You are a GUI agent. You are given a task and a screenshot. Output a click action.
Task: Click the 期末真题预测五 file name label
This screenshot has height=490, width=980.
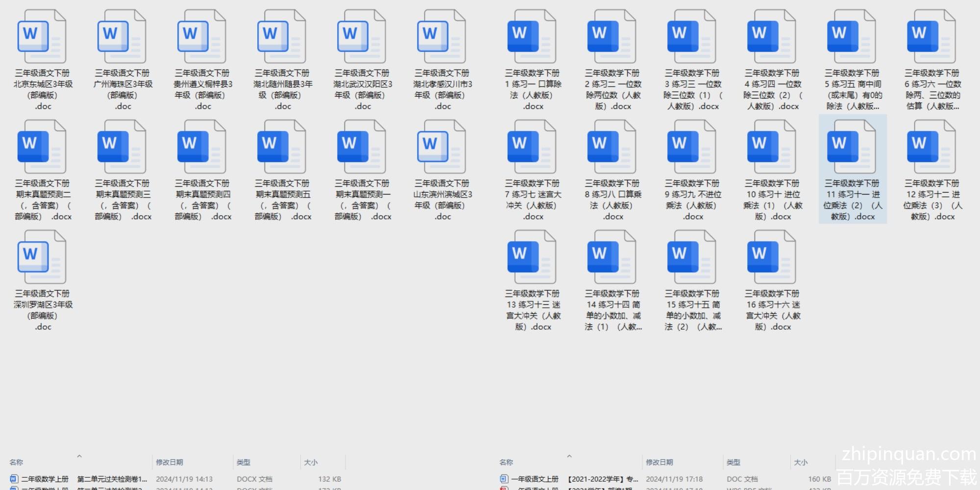pyautogui.click(x=282, y=200)
